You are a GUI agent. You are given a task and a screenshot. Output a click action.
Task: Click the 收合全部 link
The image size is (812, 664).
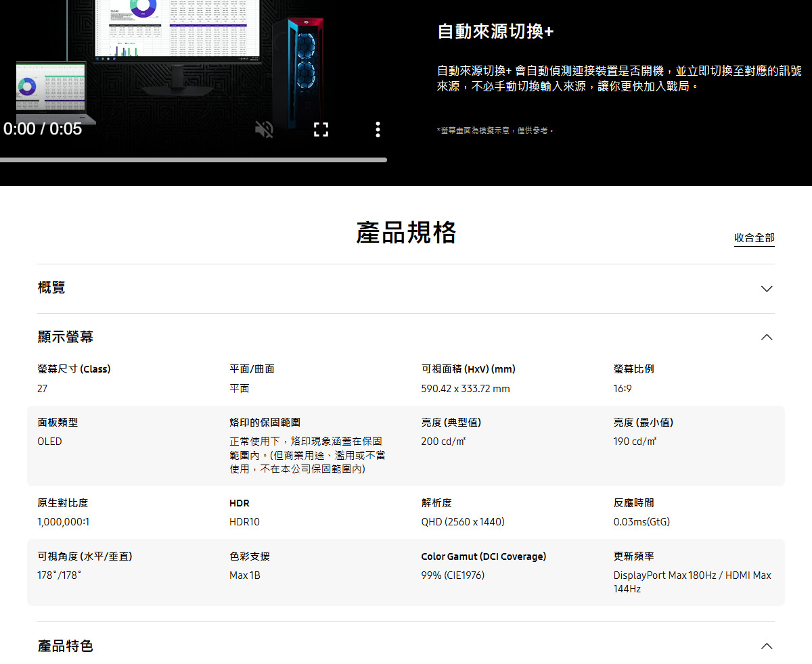[x=754, y=238]
